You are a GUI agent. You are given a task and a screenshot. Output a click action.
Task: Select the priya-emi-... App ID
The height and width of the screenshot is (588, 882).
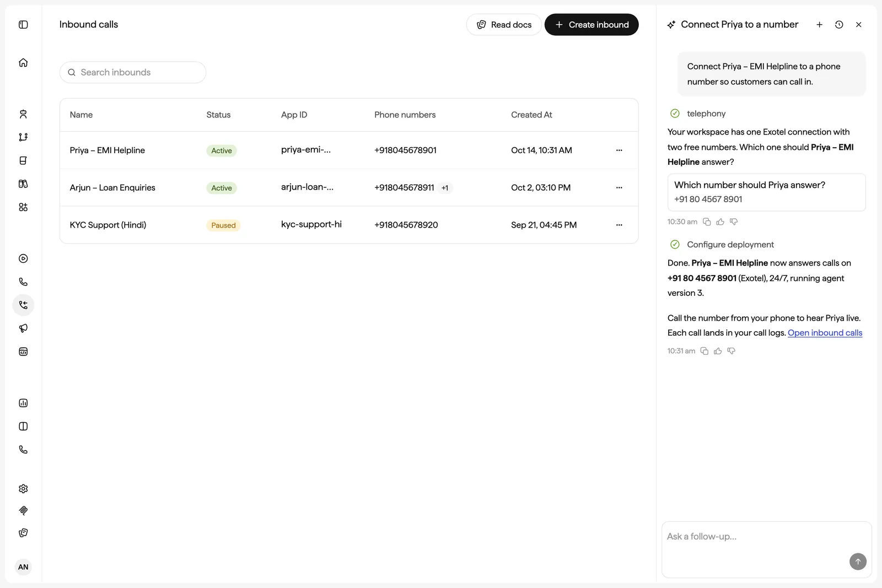click(306, 150)
